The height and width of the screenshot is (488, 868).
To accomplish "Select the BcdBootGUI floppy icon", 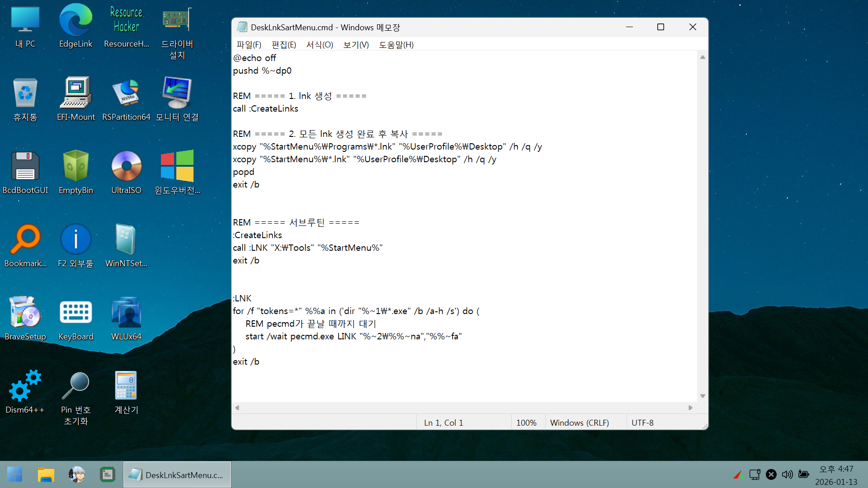I will pos(25,167).
